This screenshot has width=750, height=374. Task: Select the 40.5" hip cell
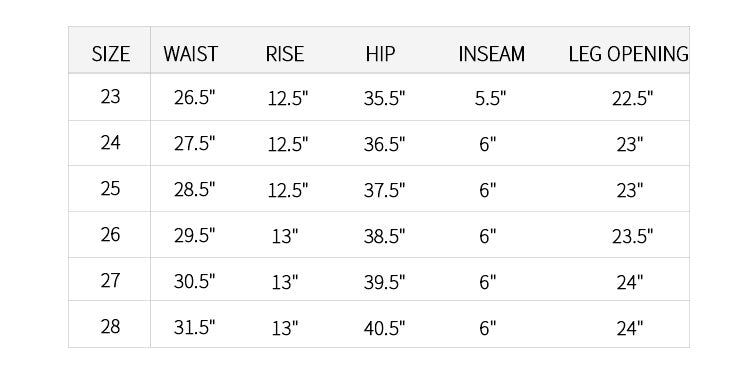pos(385,328)
